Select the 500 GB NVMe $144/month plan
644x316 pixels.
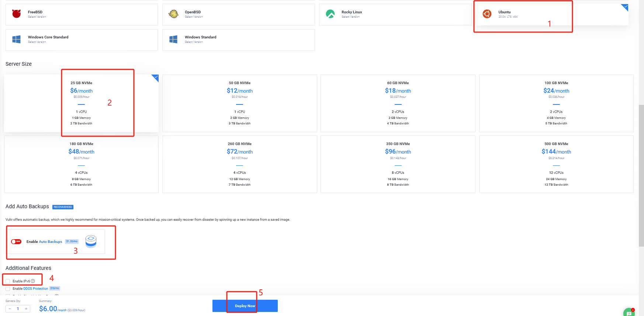point(556,164)
